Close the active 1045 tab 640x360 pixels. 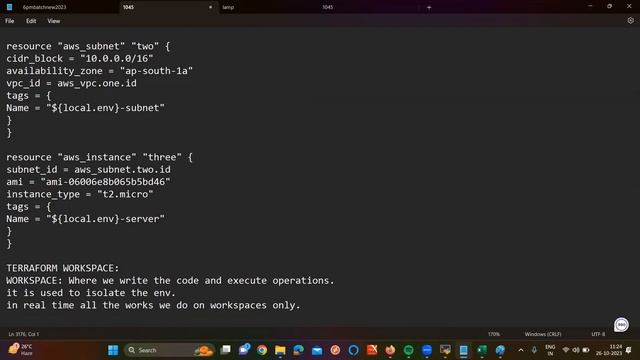[x=210, y=7]
